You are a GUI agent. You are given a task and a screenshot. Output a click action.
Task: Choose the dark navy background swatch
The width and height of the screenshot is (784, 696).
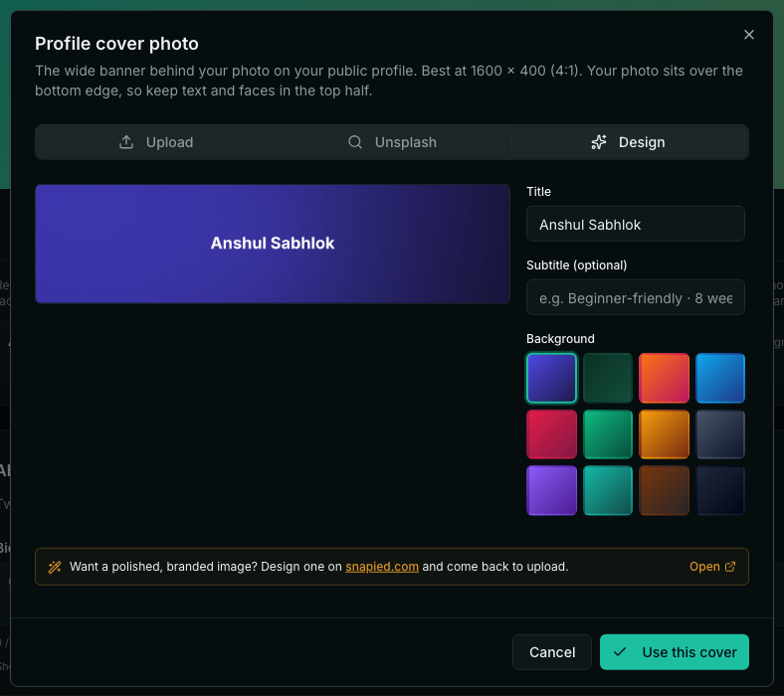coord(720,490)
